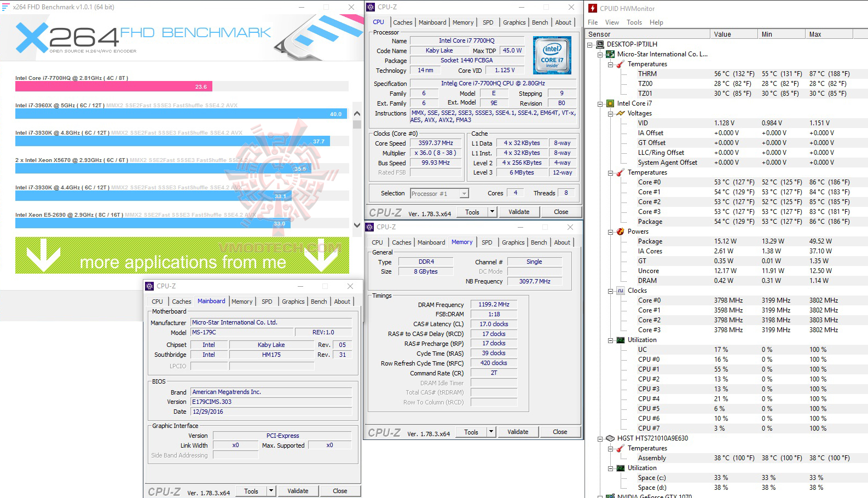Collapse the HGST HTS721010A9E630 drive node
The width and height of the screenshot is (868, 498).
tap(600, 438)
